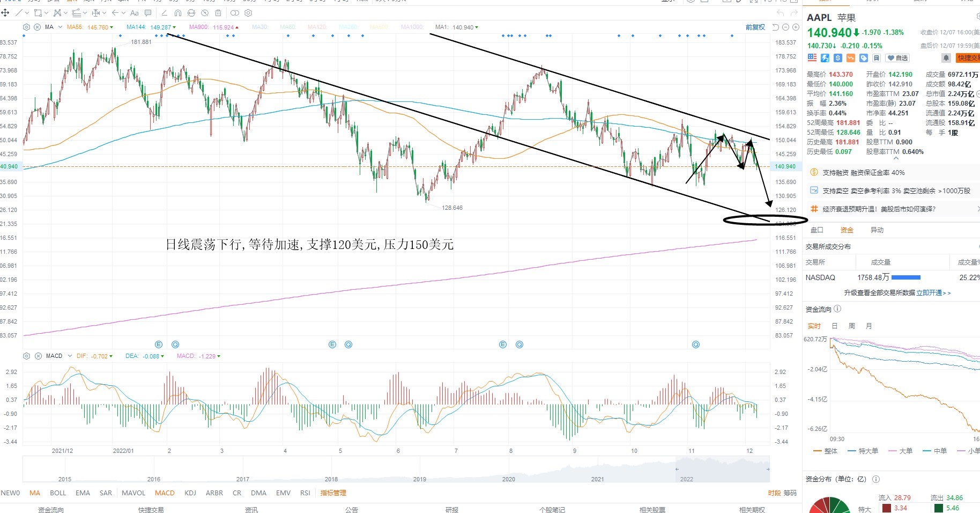
Task: Click the 立即开通 upgrade link
Action: click(x=930, y=292)
